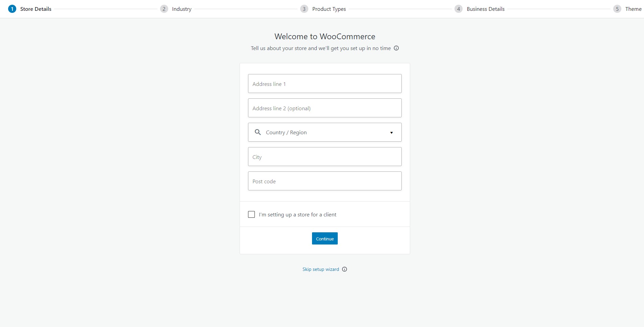Click the Skip setup wizard link

coord(320,269)
